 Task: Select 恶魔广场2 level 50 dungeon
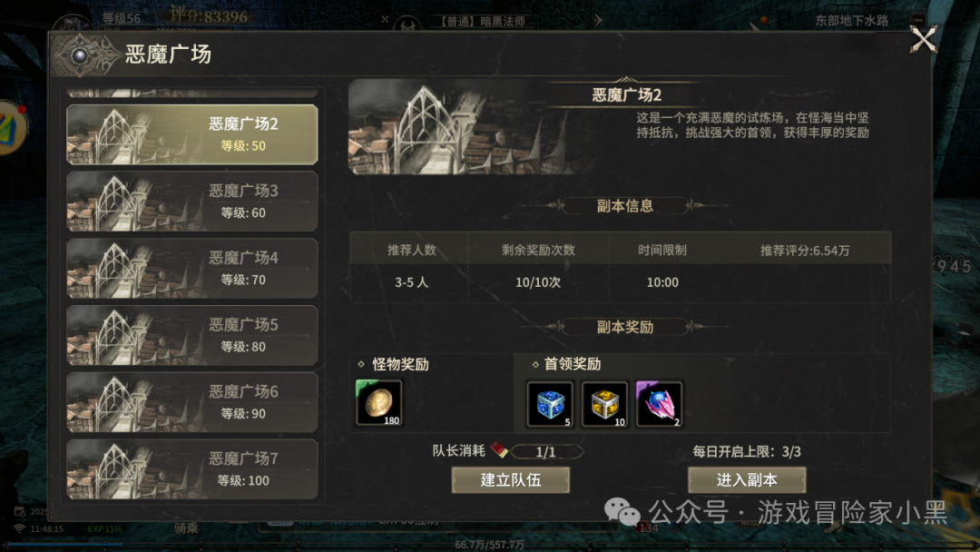(x=191, y=134)
